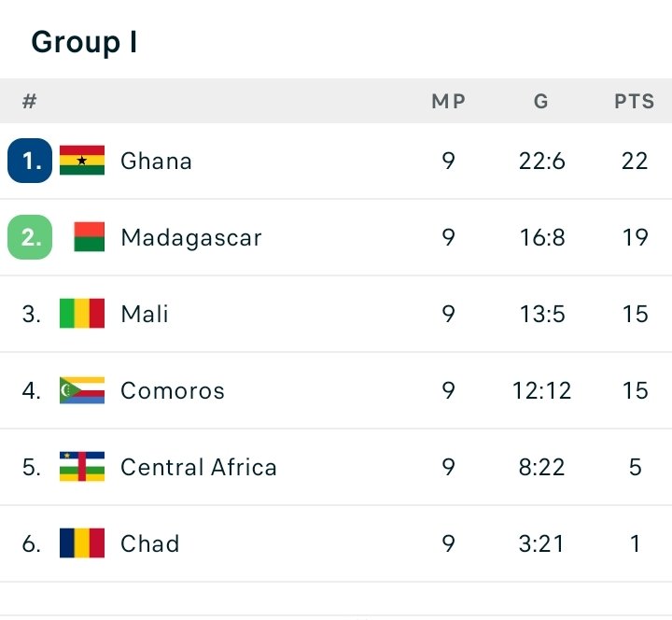Click the Madagascar flag icon
This screenshot has height=620, width=672.
[89, 237]
